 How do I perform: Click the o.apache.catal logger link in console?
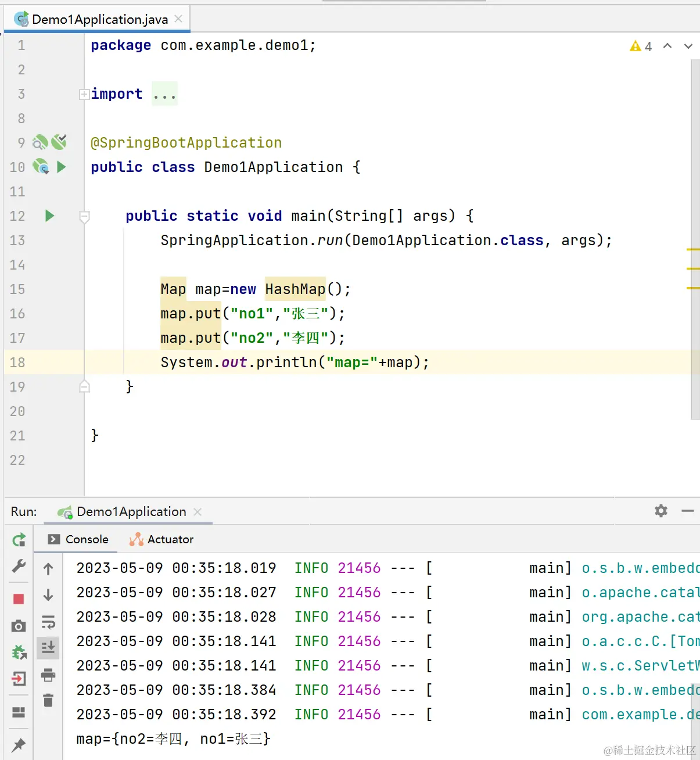coord(641,593)
